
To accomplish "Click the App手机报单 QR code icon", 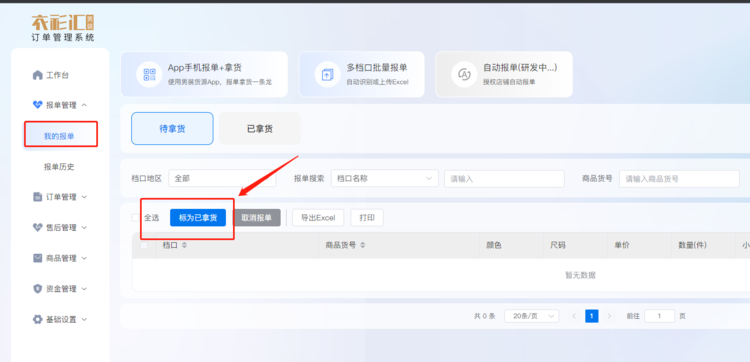I will (149, 75).
